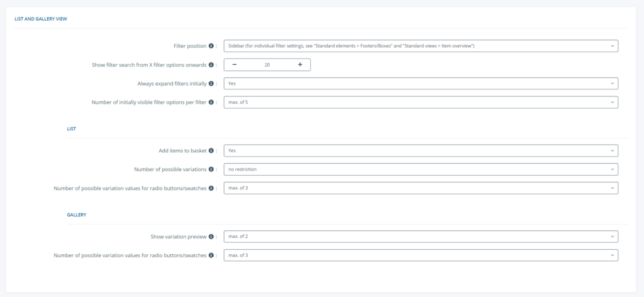Click info icon beside initially visible filter options
Viewport: 644px width, 297px height.
coord(211,103)
